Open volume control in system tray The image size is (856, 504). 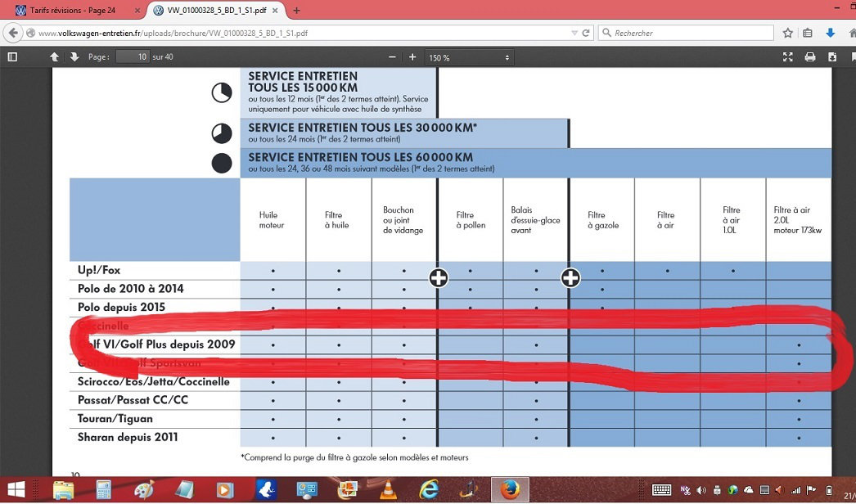(x=701, y=490)
